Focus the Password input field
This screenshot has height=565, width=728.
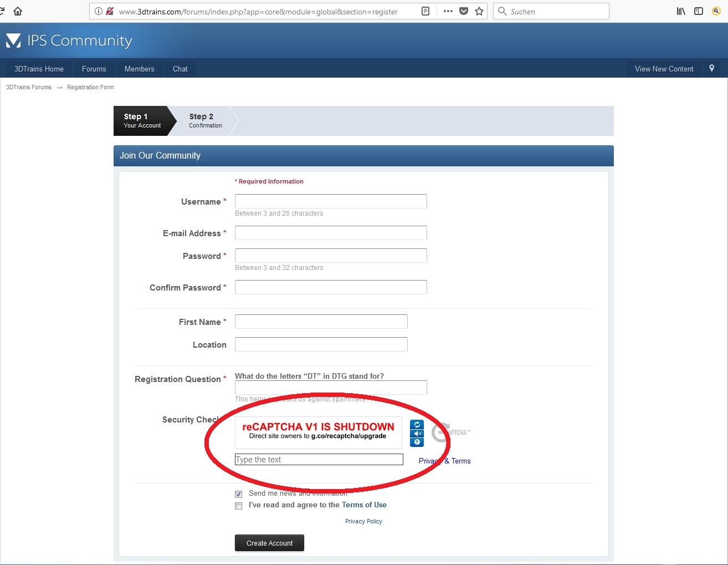coord(331,256)
